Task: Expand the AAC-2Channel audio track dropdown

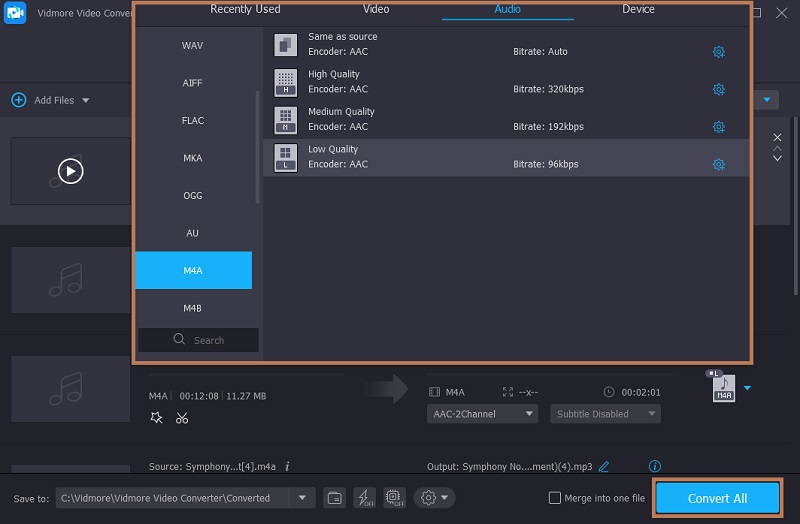Action: [x=483, y=413]
